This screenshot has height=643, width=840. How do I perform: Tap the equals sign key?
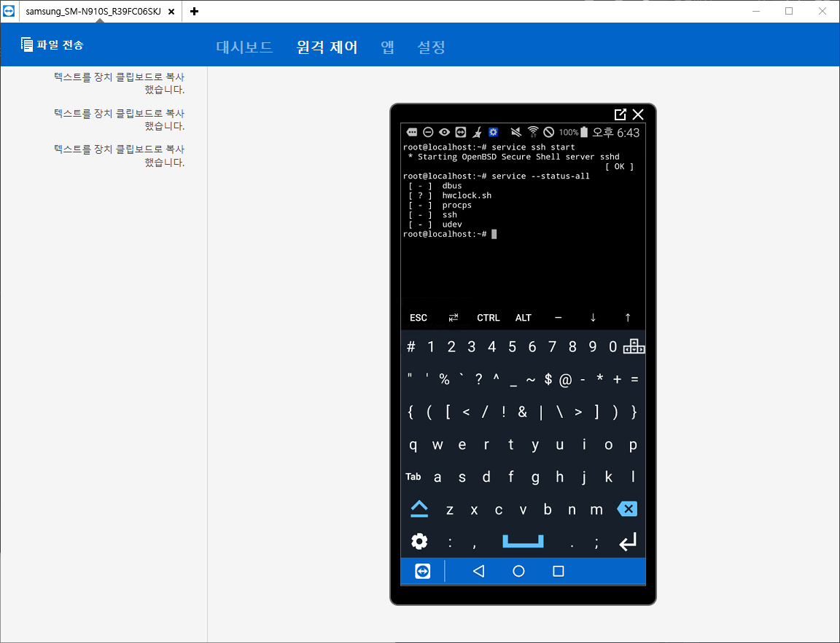pyautogui.click(x=634, y=379)
